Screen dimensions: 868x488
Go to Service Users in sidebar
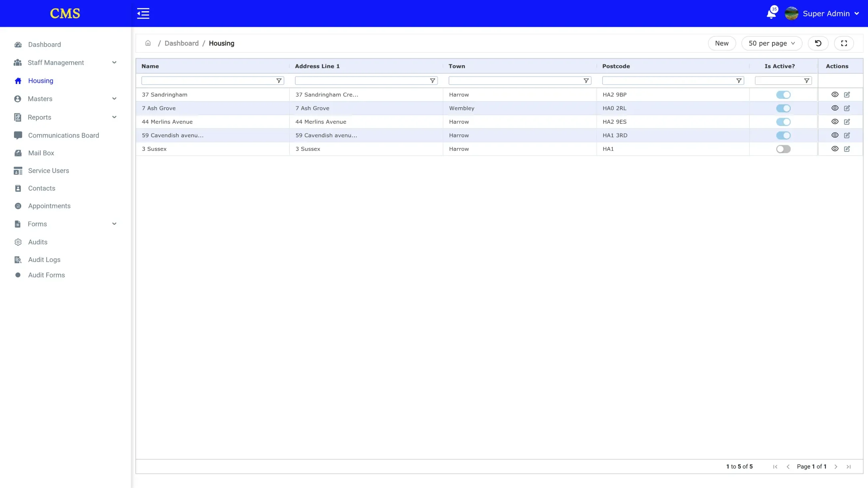pyautogui.click(x=48, y=171)
